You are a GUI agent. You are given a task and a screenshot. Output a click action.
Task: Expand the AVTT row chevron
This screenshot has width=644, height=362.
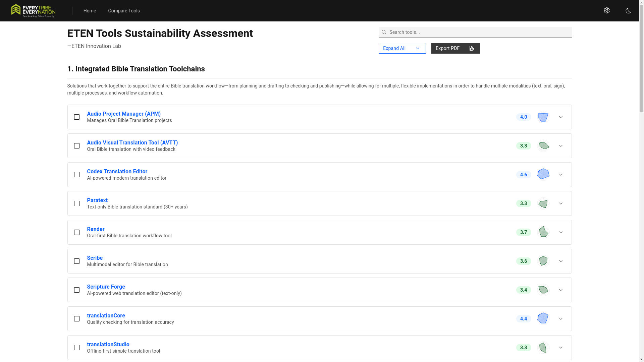(561, 146)
